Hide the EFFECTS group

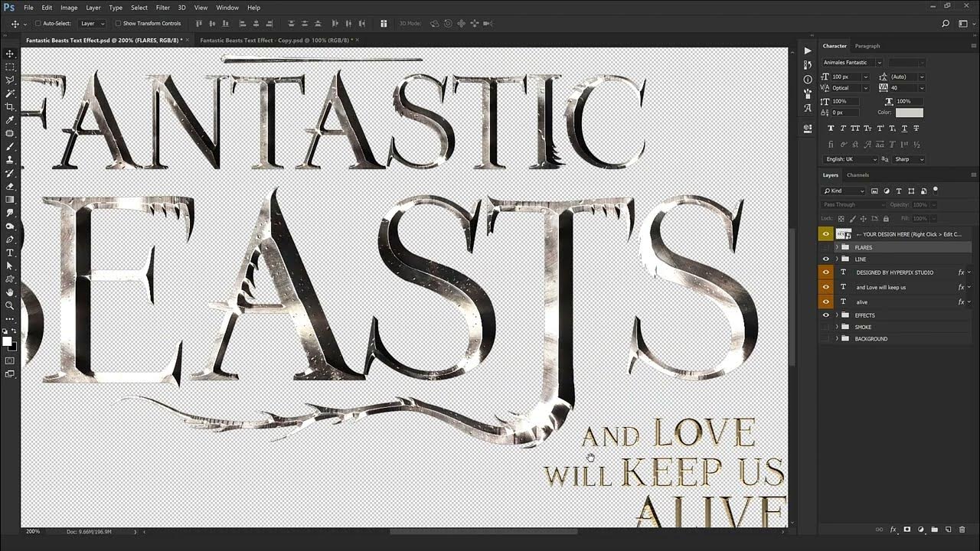click(825, 315)
